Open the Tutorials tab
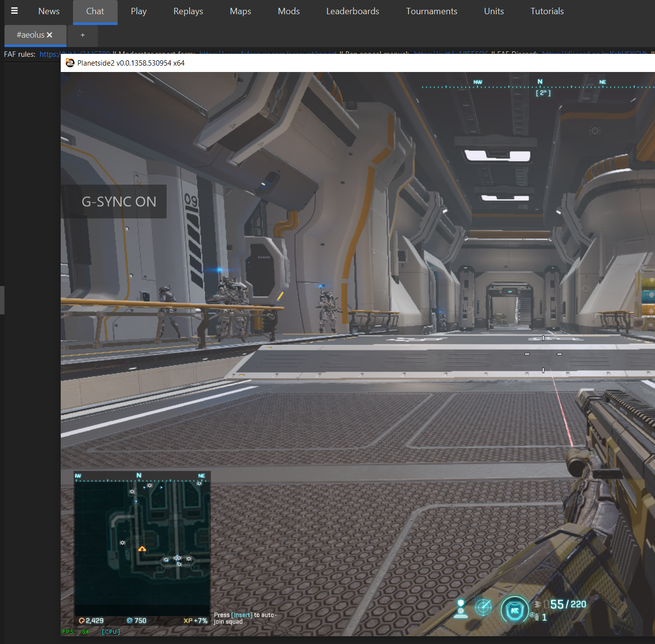Viewport: 655px width, 644px height. pos(547,11)
